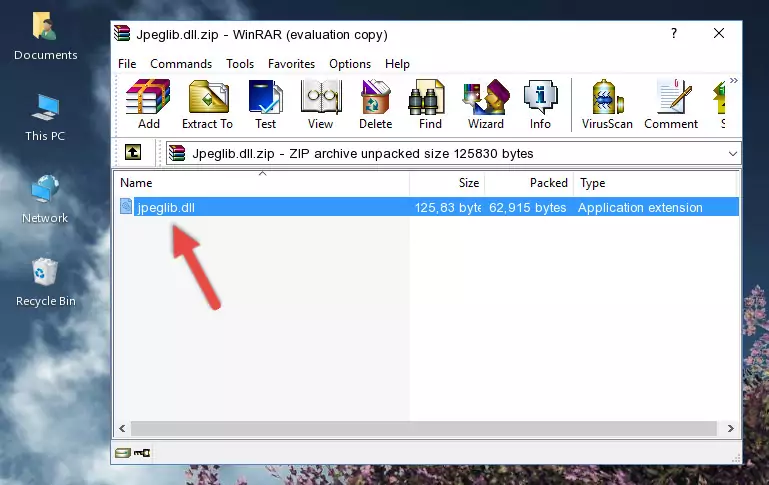The height and width of the screenshot is (485, 769).
Task: Launch the Wizard tool
Action: pos(486,104)
